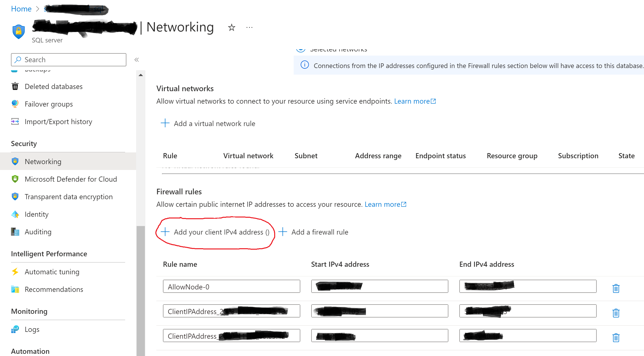This screenshot has height=356, width=644.
Task: Click the Automatic tuning lightning icon
Action: point(15,272)
